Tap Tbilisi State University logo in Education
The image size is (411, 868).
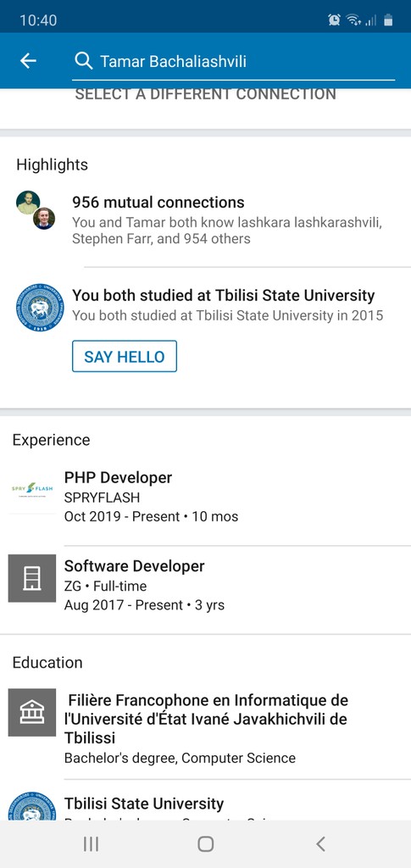pos(32,806)
